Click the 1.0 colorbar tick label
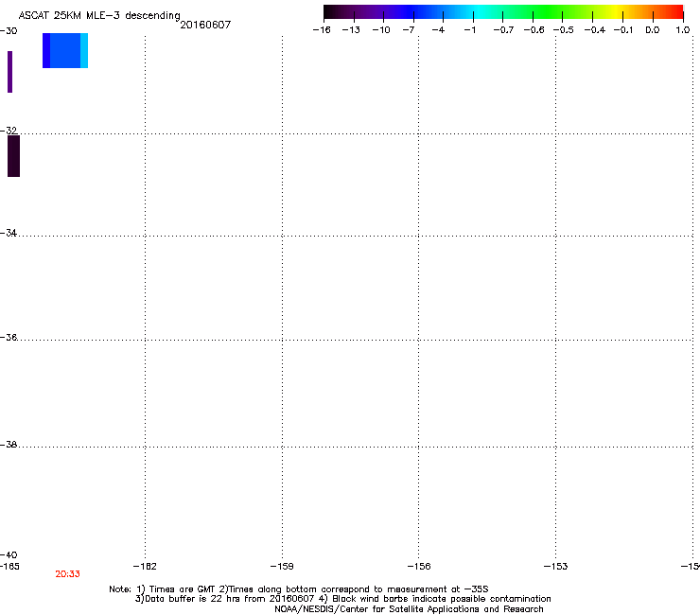The image size is (700, 615). (683, 30)
